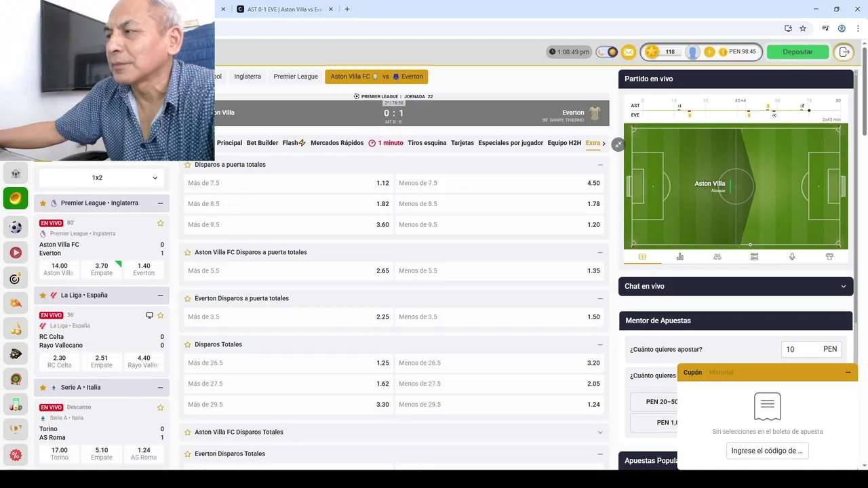868x488 pixels.
Task: Show kit shirt icon in live match
Action: coord(829,257)
